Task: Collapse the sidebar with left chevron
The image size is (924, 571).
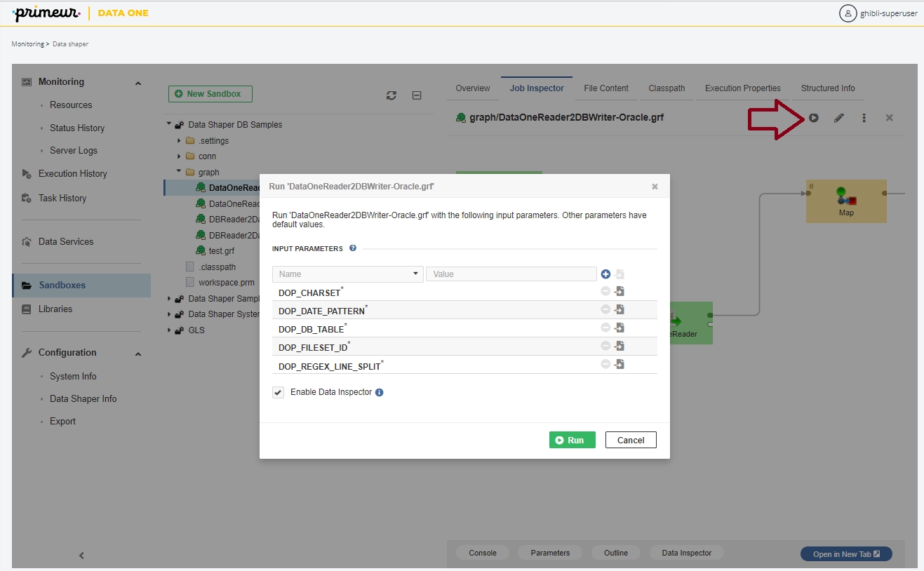Action: (x=81, y=556)
